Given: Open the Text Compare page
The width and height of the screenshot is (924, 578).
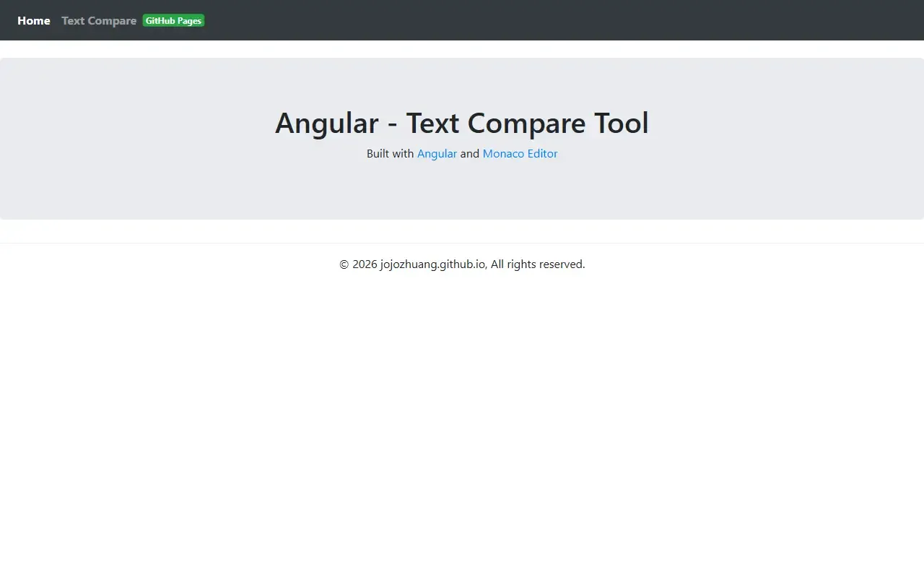Looking at the screenshot, I should click(99, 20).
